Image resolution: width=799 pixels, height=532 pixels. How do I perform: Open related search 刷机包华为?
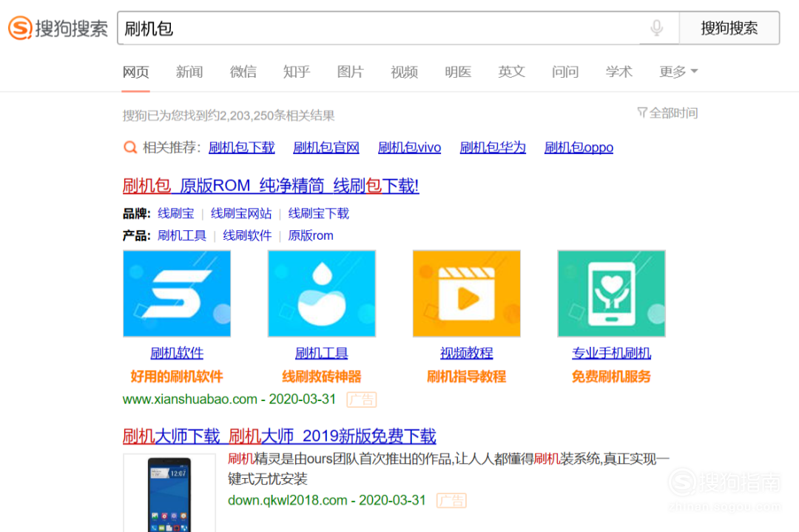point(493,148)
